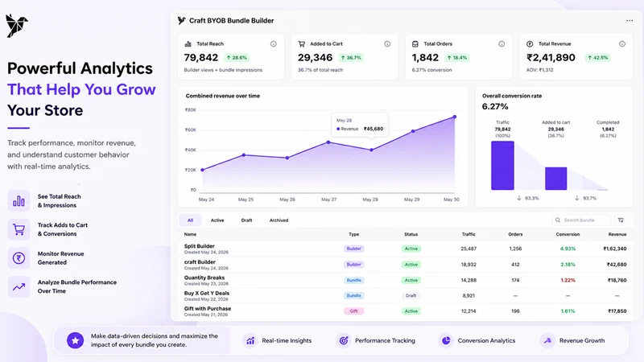
Task: Select the All bundles tab
Action: click(x=190, y=220)
